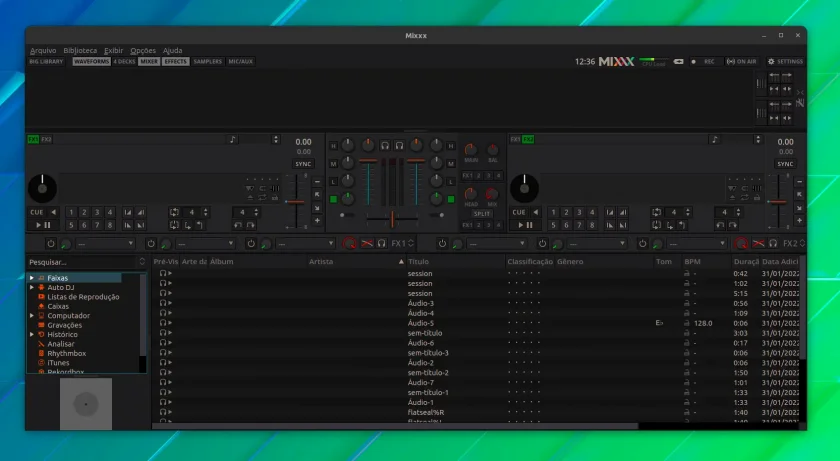Enable first effect power button in FX2
Viewport: 840px width, 461px height.
(x=442, y=244)
